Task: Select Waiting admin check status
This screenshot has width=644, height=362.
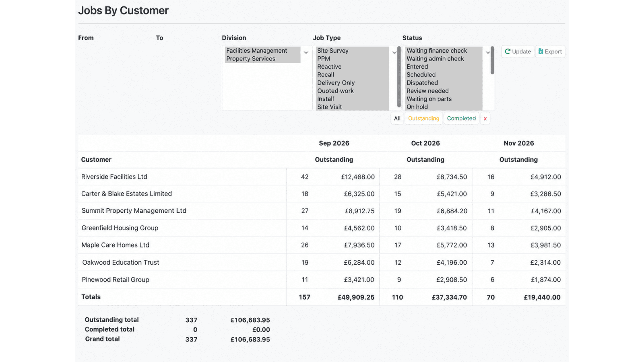Action: click(x=444, y=59)
